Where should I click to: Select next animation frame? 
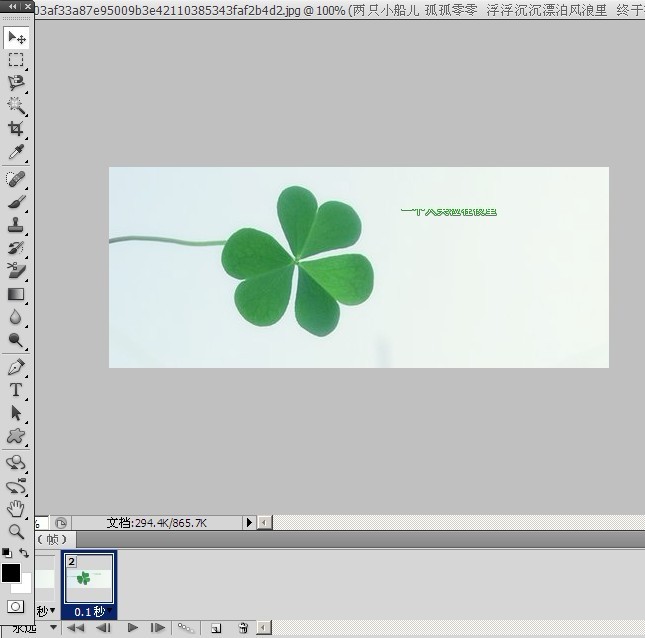[x=158, y=628]
